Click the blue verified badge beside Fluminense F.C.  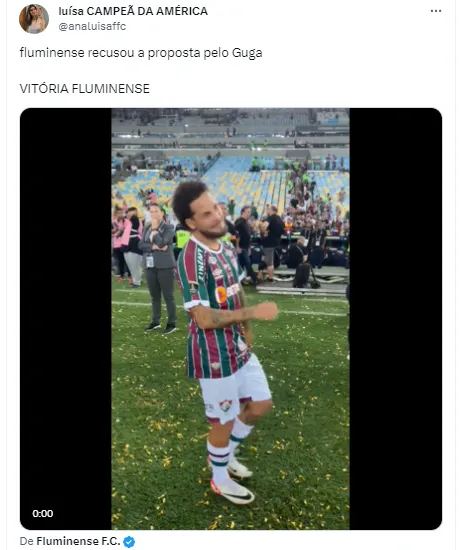(x=129, y=542)
